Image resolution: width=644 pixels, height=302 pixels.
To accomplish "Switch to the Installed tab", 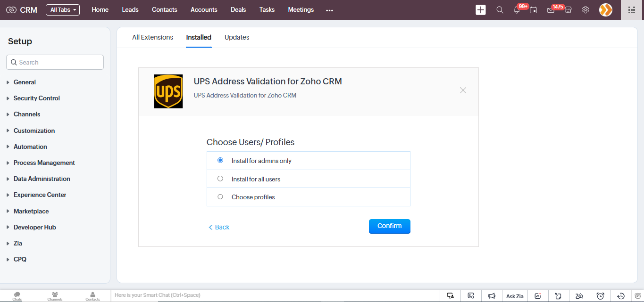I will (199, 37).
